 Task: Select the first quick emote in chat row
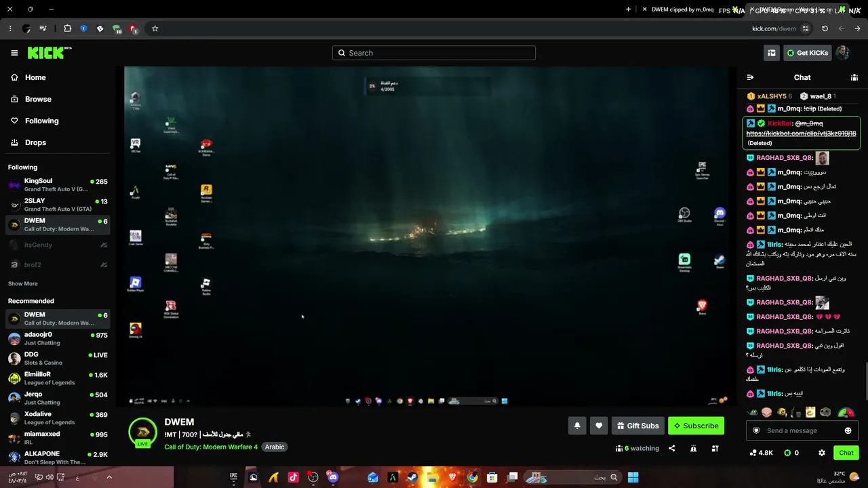coord(752,412)
